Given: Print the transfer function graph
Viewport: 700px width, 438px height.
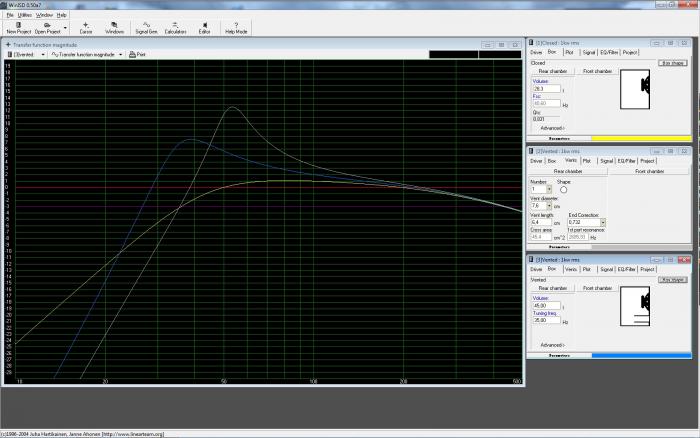Looking at the screenshot, I should (137, 55).
